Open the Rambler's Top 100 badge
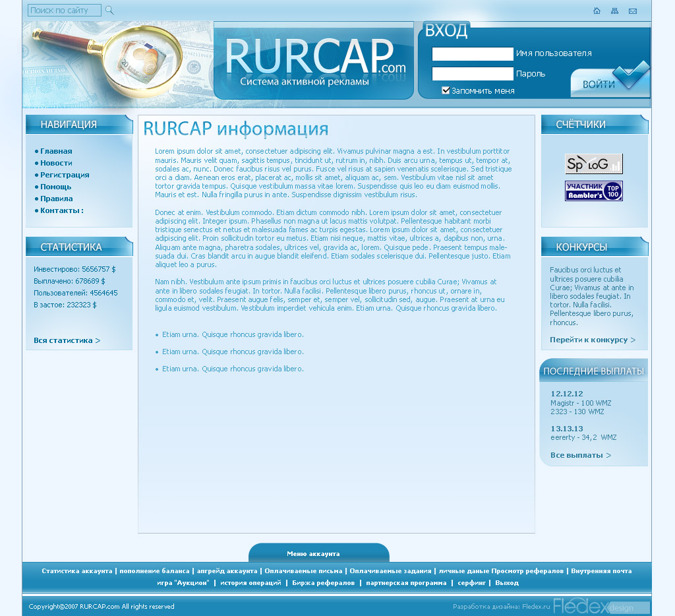The width and height of the screenshot is (675, 616). click(593, 191)
